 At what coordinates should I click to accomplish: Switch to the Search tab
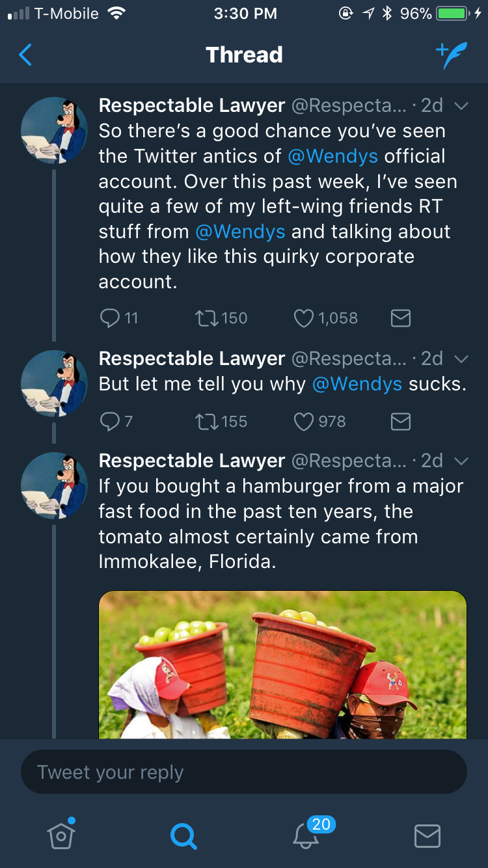(x=183, y=836)
